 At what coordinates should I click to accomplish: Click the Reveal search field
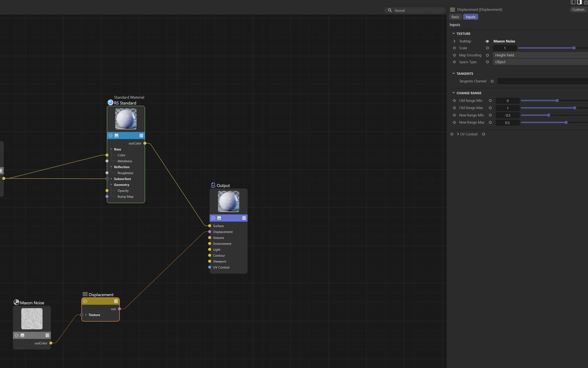pos(418,11)
